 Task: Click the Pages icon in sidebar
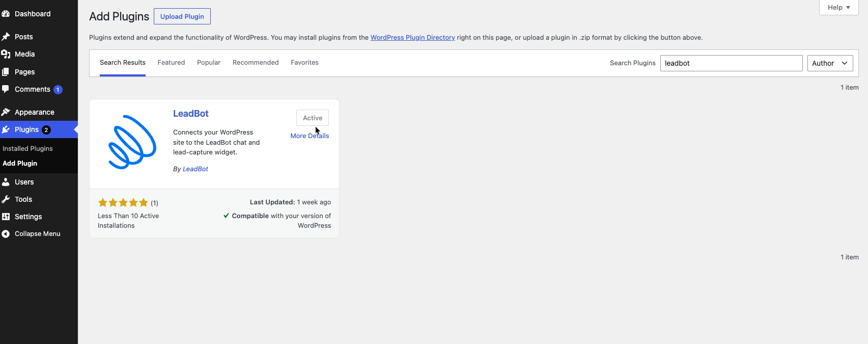[6, 72]
